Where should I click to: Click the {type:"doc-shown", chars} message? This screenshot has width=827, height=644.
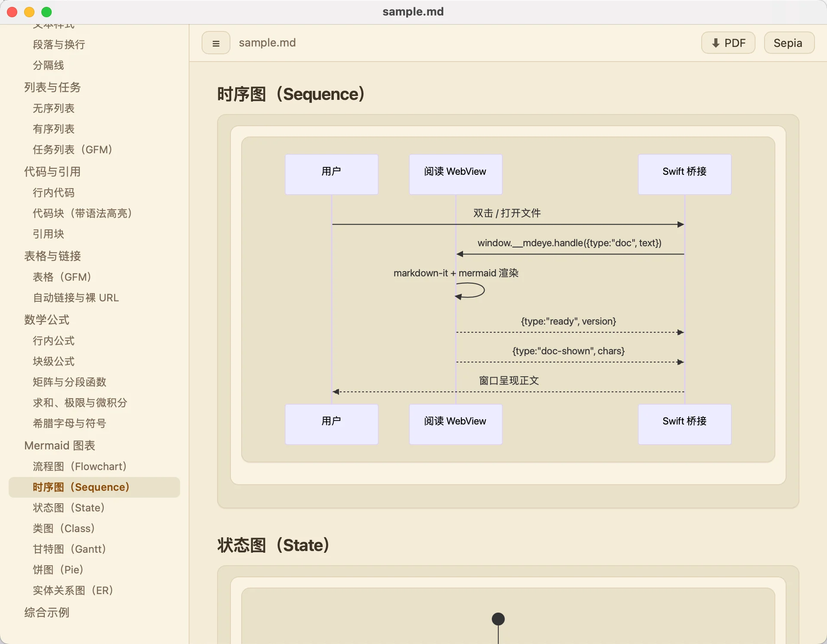[569, 351]
